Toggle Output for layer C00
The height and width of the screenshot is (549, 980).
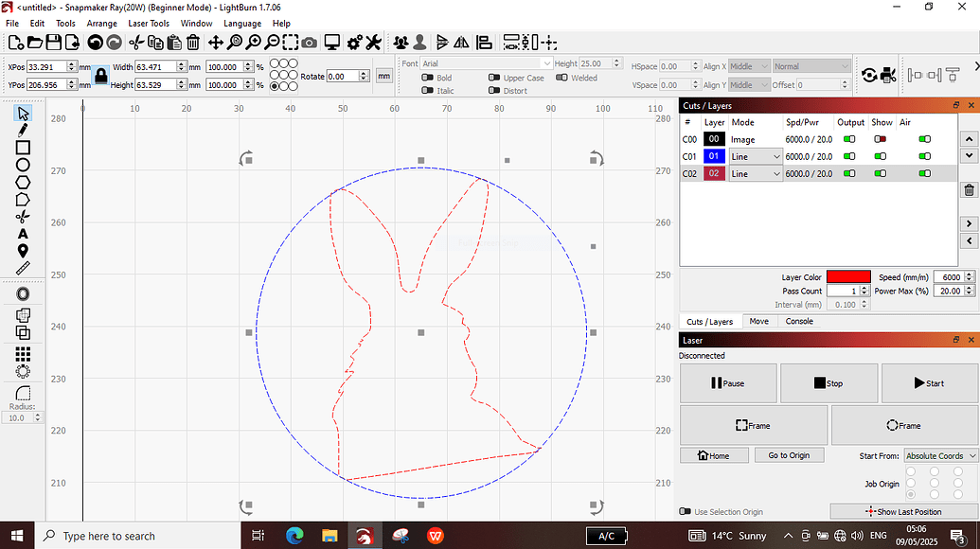[x=849, y=139]
